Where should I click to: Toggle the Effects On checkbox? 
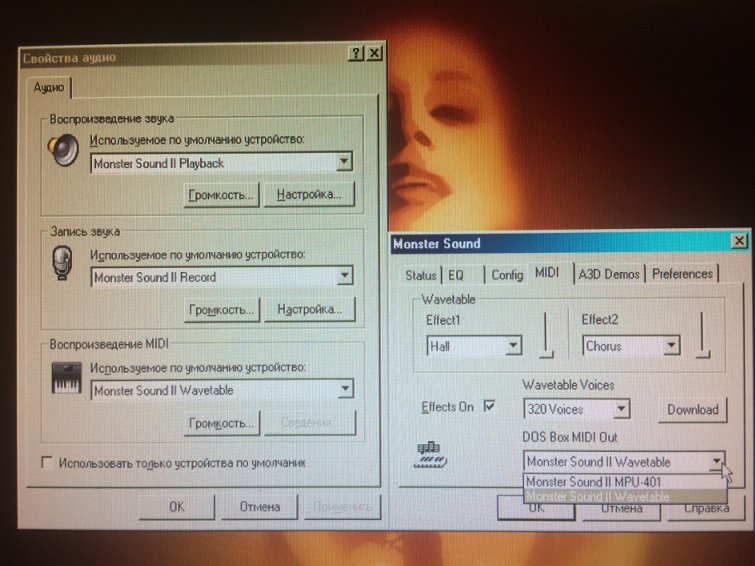click(x=489, y=406)
